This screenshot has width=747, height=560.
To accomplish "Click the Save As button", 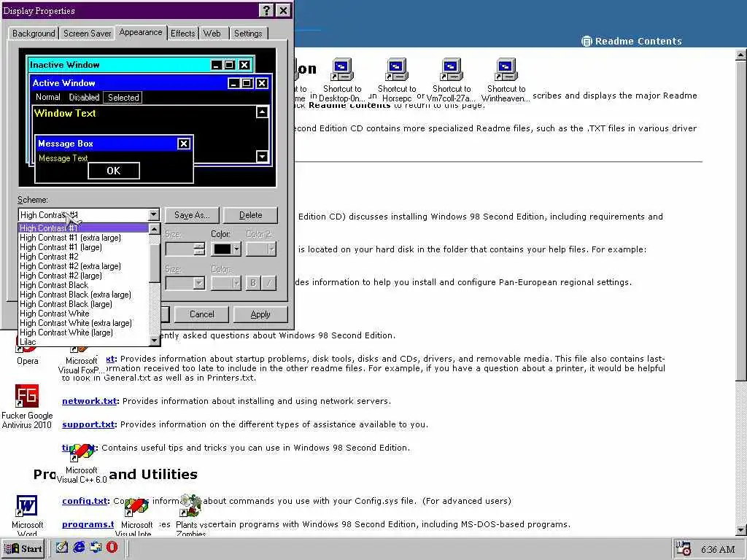I will tap(192, 215).
